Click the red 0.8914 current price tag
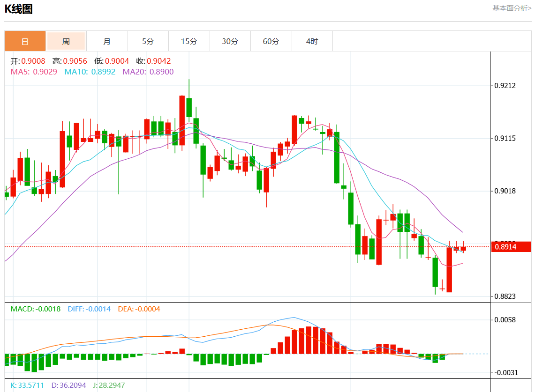The width and height of the screenshot is (535, 392). [x=511, y=247]
